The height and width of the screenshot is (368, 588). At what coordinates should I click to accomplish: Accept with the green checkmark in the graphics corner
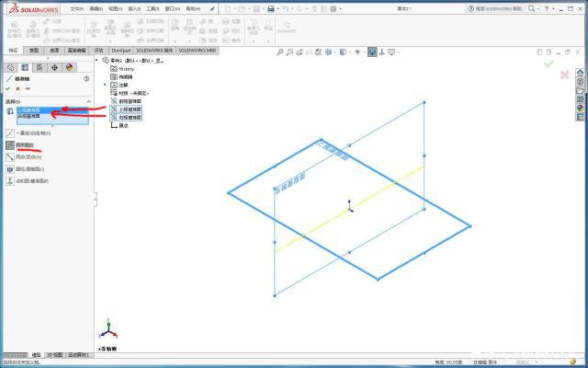[548, 63]
